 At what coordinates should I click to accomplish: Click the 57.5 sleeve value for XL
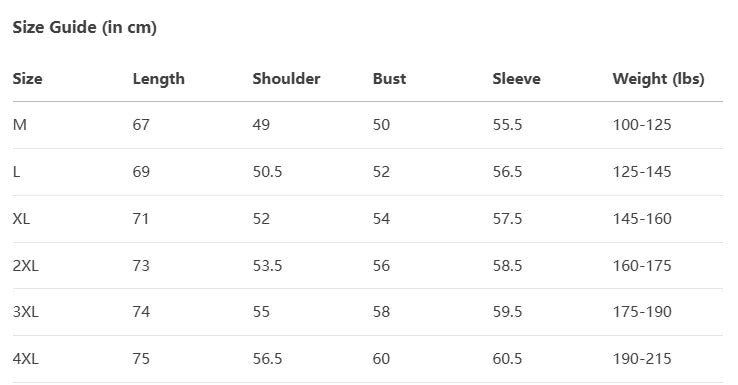(x=507, y=219)
